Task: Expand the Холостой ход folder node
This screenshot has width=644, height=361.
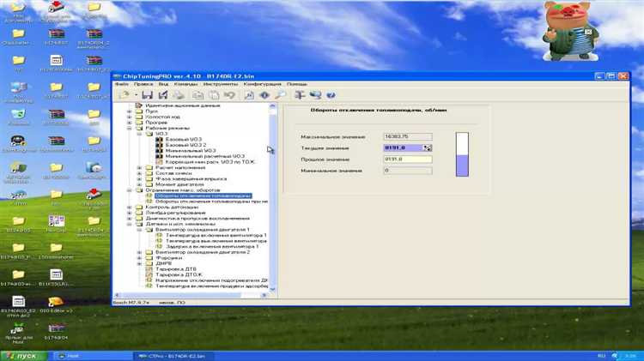Action: [x=130, y=117]
